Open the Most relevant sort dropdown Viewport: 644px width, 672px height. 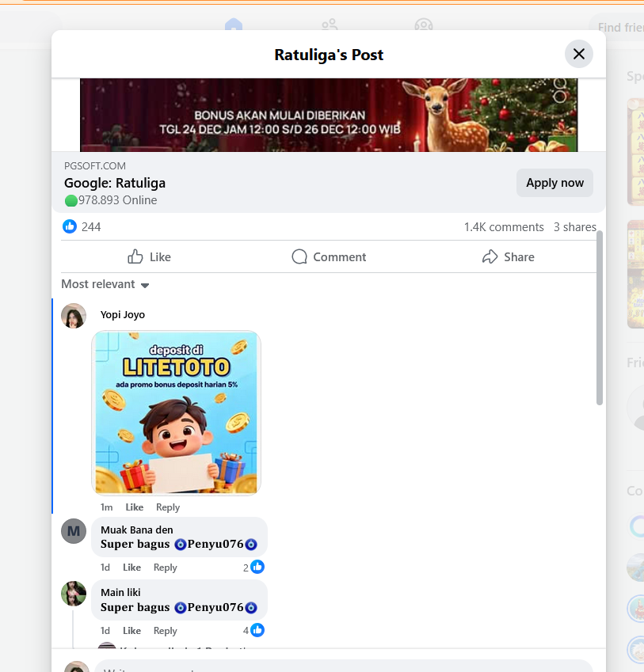tap(105, 284)
